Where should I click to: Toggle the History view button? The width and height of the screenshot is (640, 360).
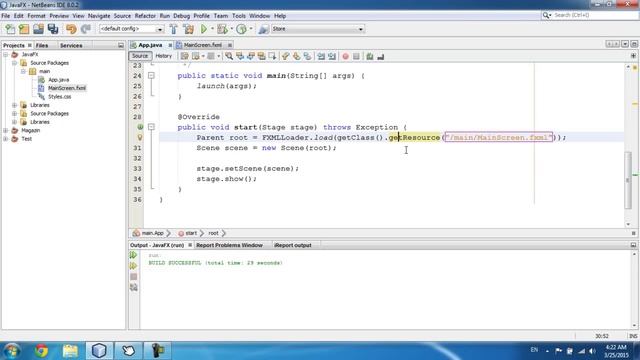tap(164, 56)
